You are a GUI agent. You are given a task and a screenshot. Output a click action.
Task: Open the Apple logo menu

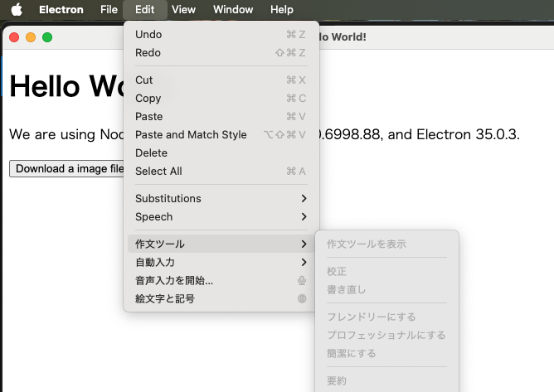(17, 10)
